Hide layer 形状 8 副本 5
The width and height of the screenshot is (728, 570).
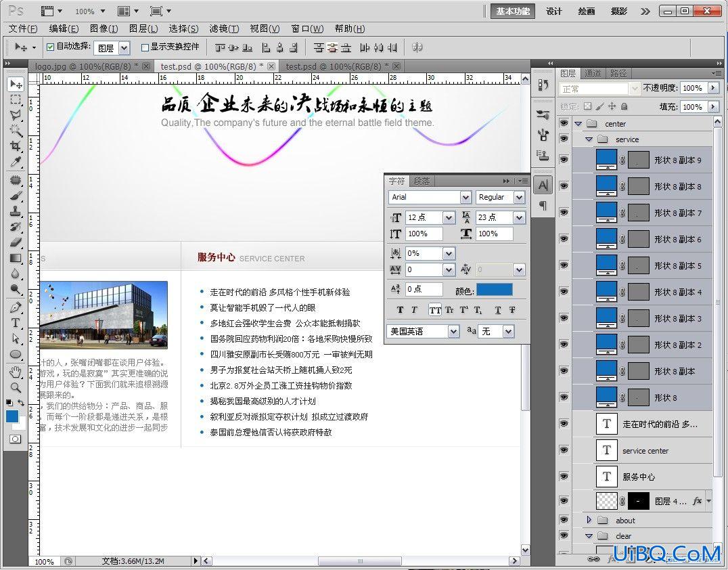pyautogui.click(x=564, y=265)
